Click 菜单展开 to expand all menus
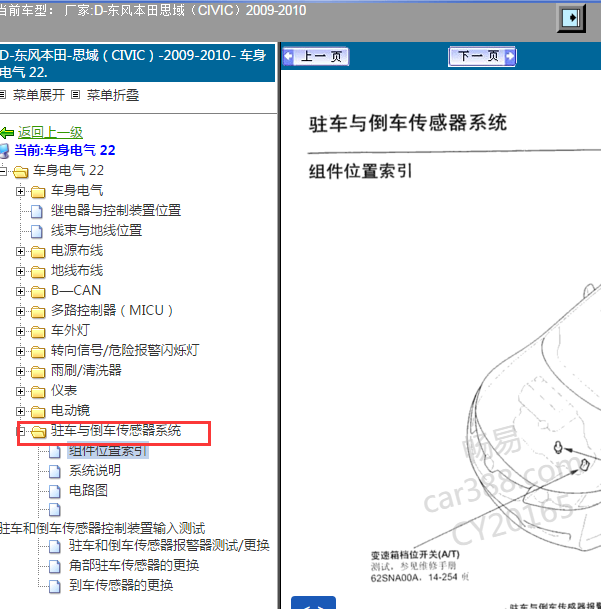 pyautogui.click(x=38, y=95)
